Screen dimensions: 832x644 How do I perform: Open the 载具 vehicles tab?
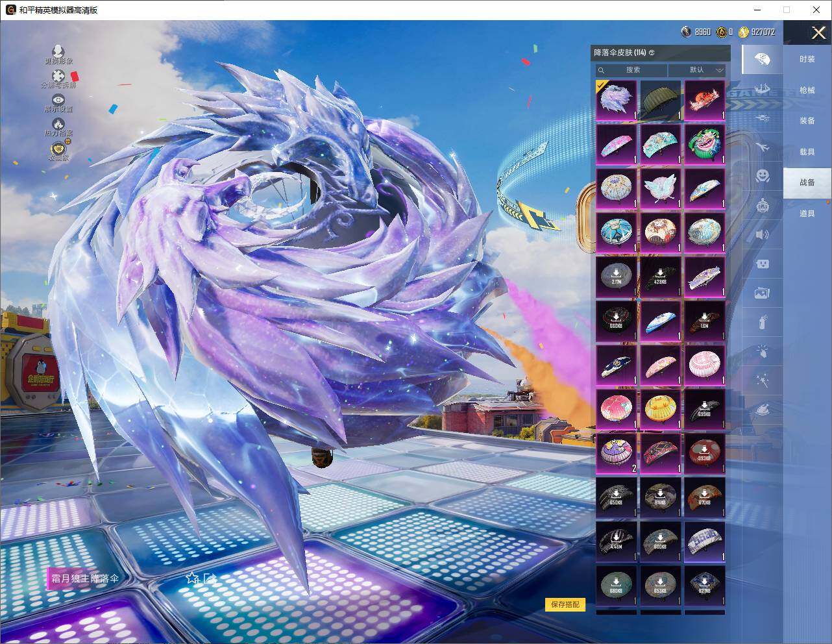807,152
